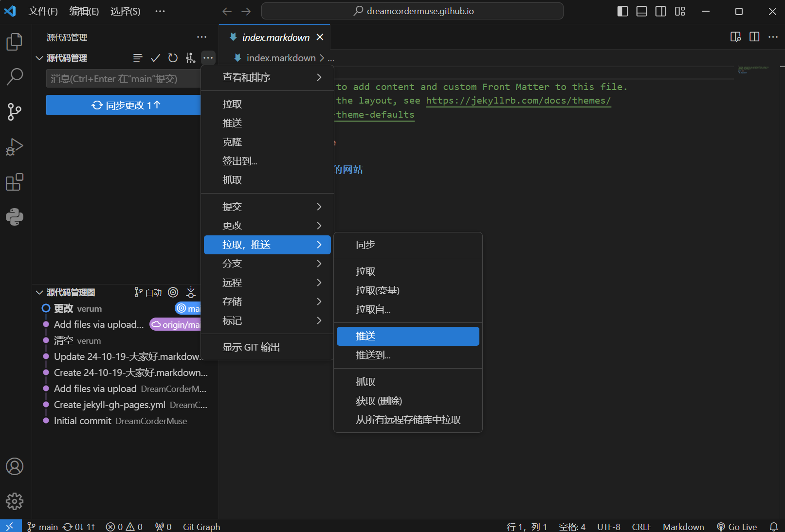Open views ellipsis in top panel title
The width and height of the screenshot is (785, 532).
(x=201, y=37)
